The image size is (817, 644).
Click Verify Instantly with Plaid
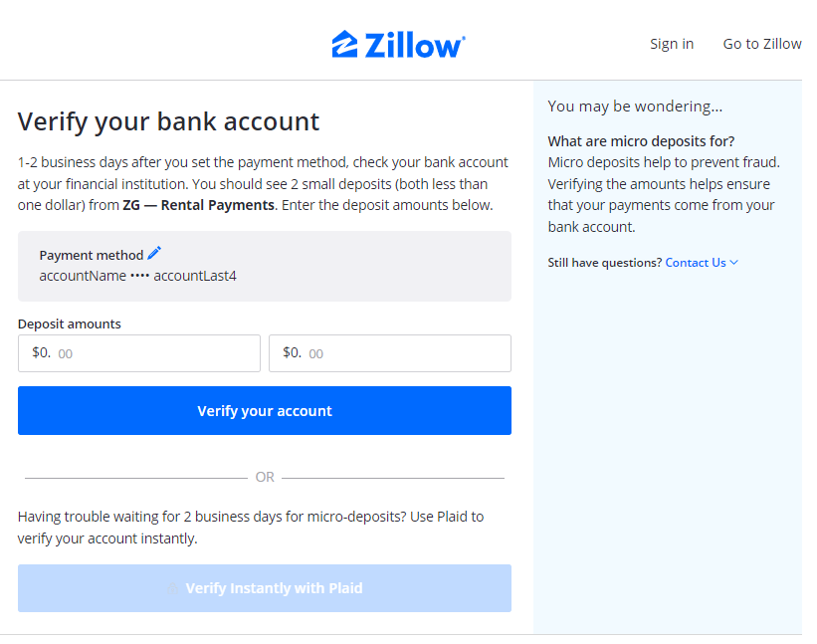pos(264,588)
